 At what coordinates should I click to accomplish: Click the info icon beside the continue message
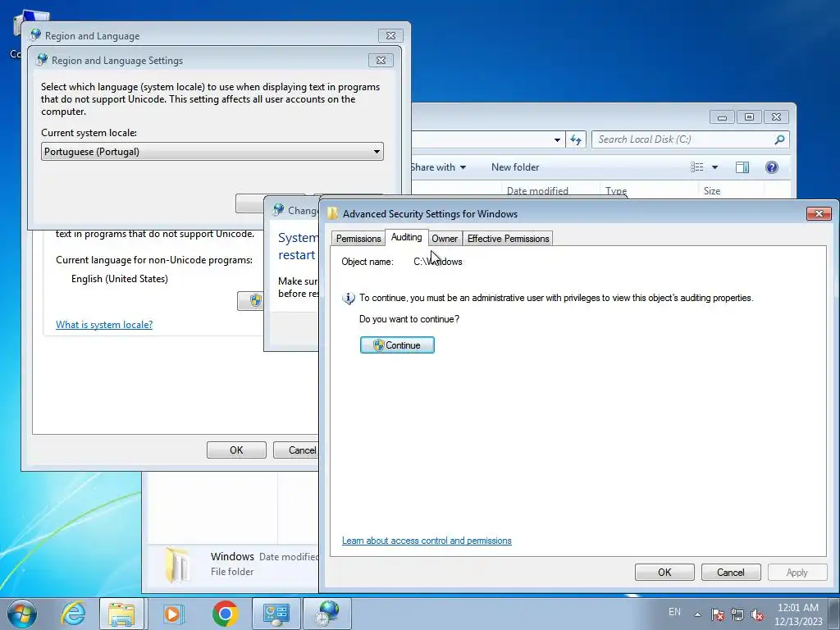click(x=348, y=299)
